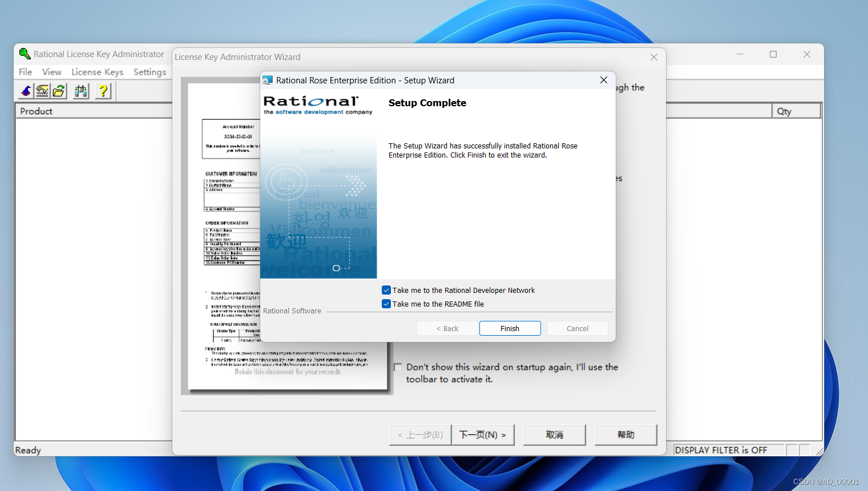The image size is (868, 491).
Task: Open help with the yellow question mark icon
Action: 103,91
